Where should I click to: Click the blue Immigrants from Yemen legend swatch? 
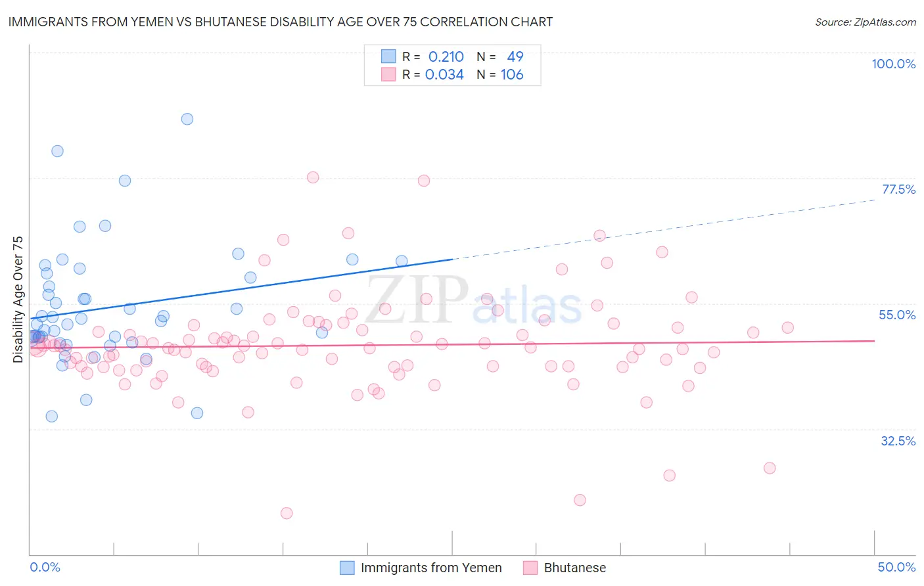point(347,568)
